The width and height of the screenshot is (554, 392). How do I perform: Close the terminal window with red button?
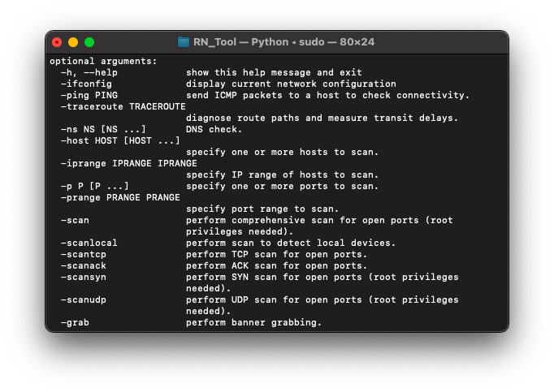click(57, 42)
